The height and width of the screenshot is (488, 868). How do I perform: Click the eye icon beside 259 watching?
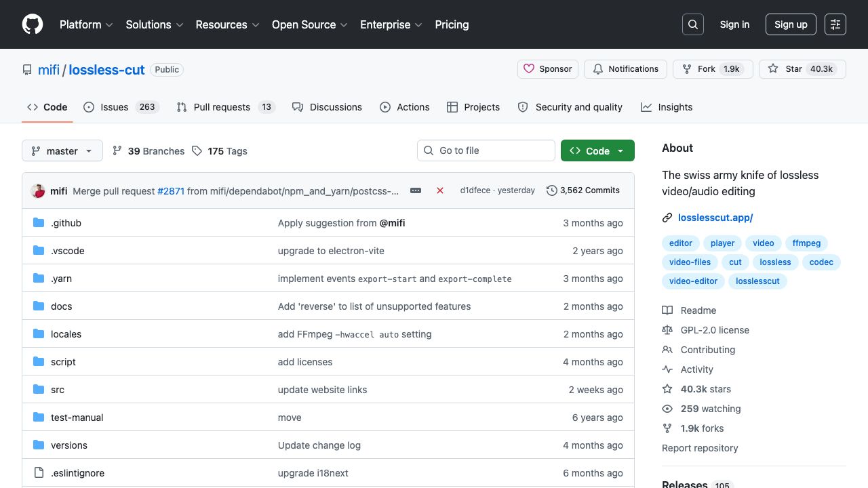point(667,409)
